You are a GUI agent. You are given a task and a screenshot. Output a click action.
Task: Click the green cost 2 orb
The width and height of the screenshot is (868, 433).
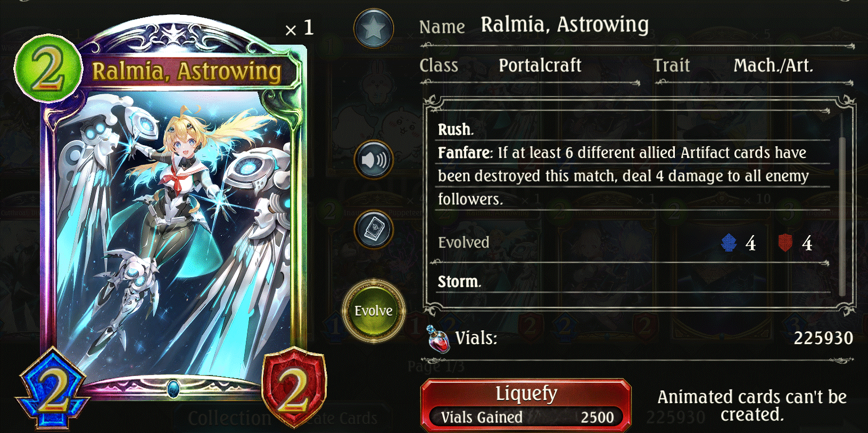(48, 68)
